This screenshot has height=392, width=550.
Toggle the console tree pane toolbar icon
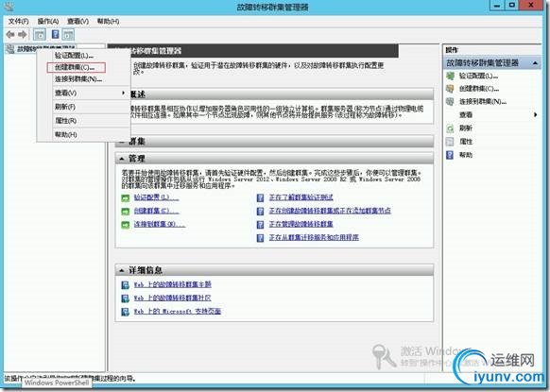pos(40,34)
